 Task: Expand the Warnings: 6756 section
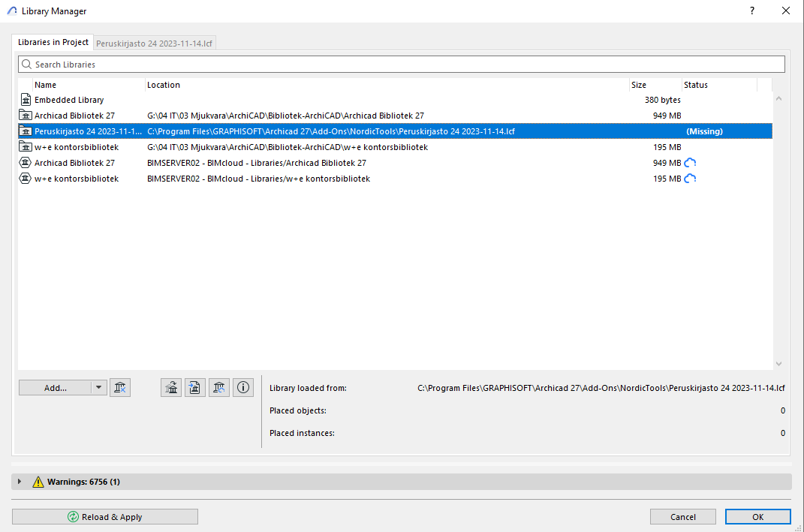click(20, 482)
